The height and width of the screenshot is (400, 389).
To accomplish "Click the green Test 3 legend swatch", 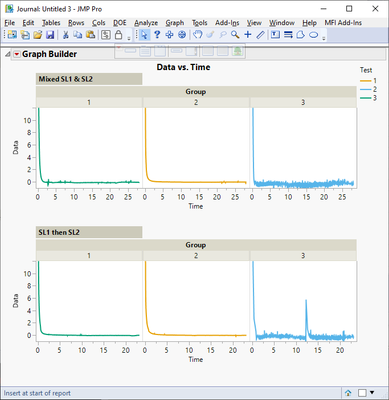I will 366,98.
